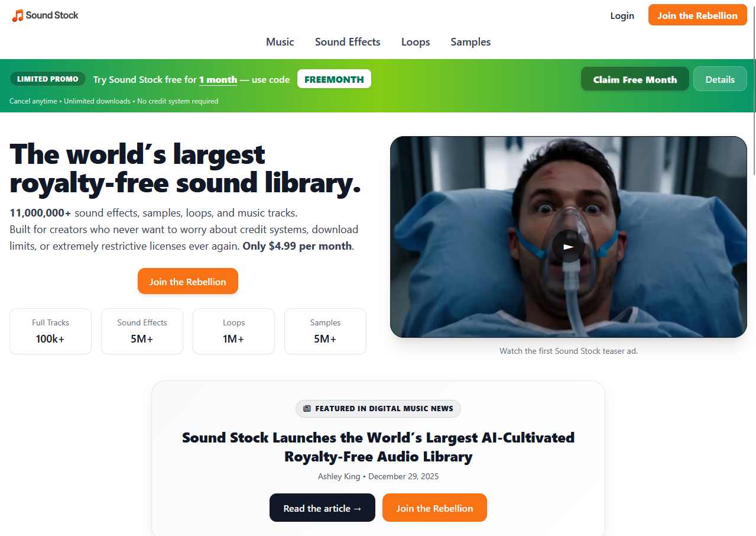Click the newspaper icon in the featured badge
Viewport: 756px width, 536px height.
pos(307,408)
